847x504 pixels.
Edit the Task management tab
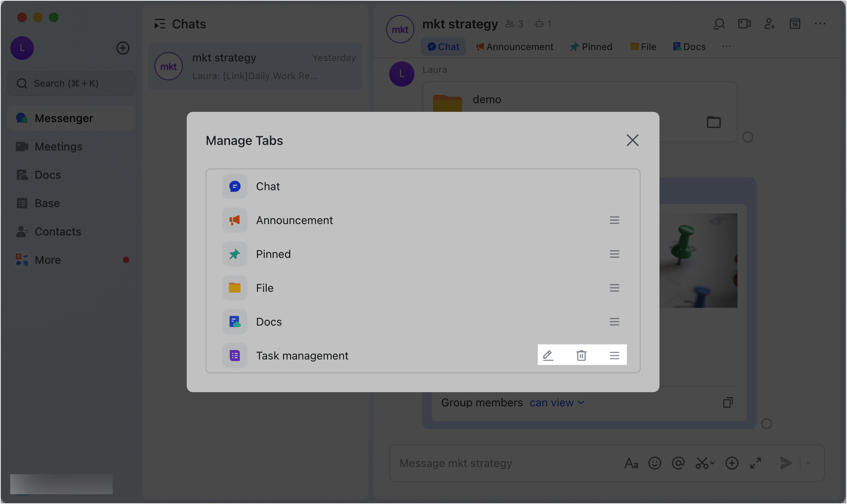548,355
